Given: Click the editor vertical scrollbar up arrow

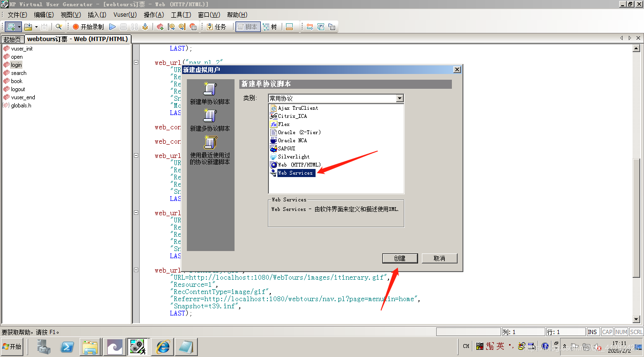Looking at the screenshot, I should [x=636, y=48].
